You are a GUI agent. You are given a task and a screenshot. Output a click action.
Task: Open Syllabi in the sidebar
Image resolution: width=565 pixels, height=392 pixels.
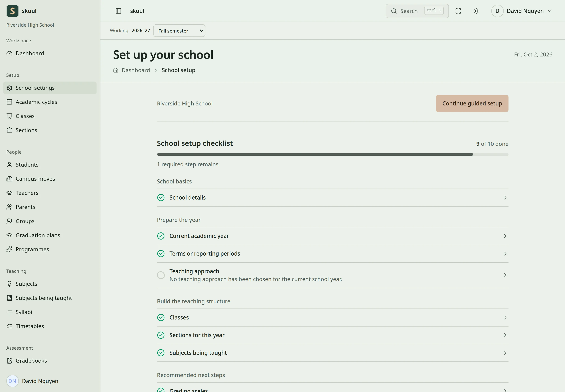tap(50, 312)
